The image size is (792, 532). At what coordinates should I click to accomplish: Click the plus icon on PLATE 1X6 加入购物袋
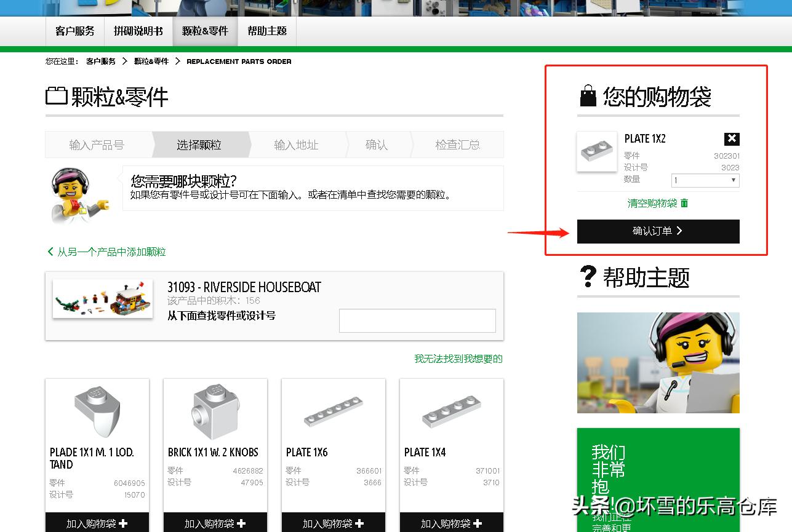pos(360,524)
